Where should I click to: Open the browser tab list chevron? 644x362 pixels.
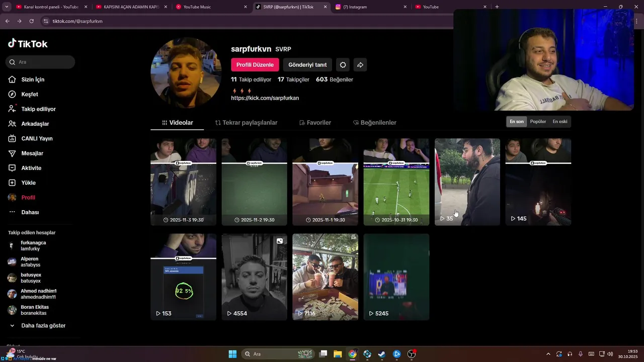pyautogui.click(x=7, y=7)
